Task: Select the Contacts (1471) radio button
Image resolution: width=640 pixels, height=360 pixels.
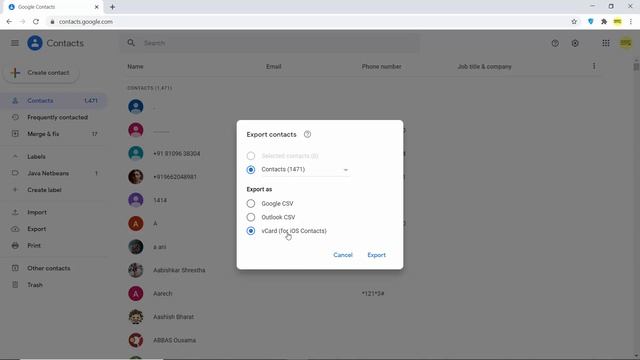Action: tap(251, 169)
